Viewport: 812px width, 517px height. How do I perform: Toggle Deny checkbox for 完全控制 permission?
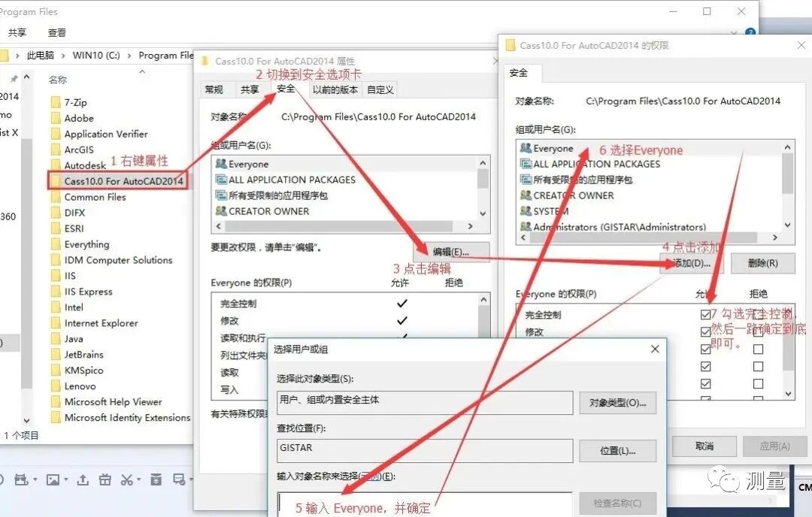(x=758, y=315)
